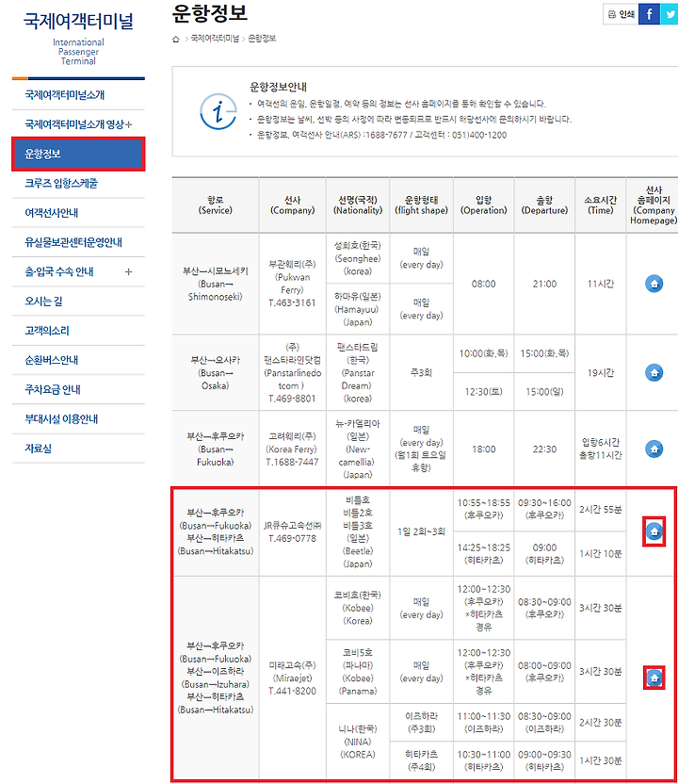Click the 이즈하라 (주3회) cell
678x784 pixels.
(x=421, y=722)
